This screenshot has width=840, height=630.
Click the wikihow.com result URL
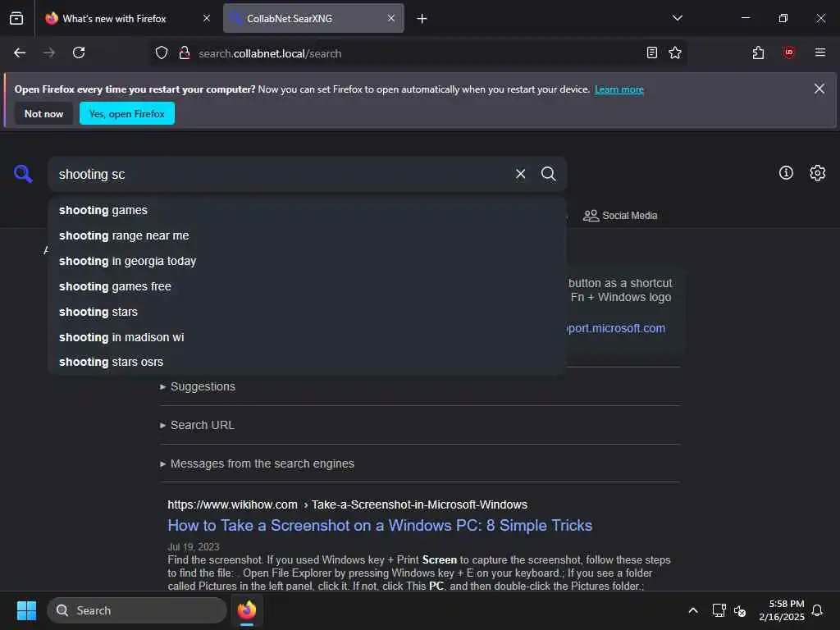tap(347, 504)
